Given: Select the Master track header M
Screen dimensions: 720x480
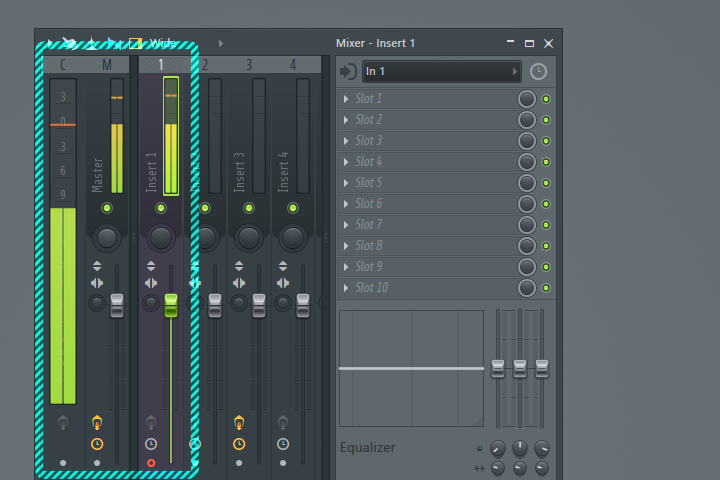Looking at the screenshot, I should tap(107, 65).
